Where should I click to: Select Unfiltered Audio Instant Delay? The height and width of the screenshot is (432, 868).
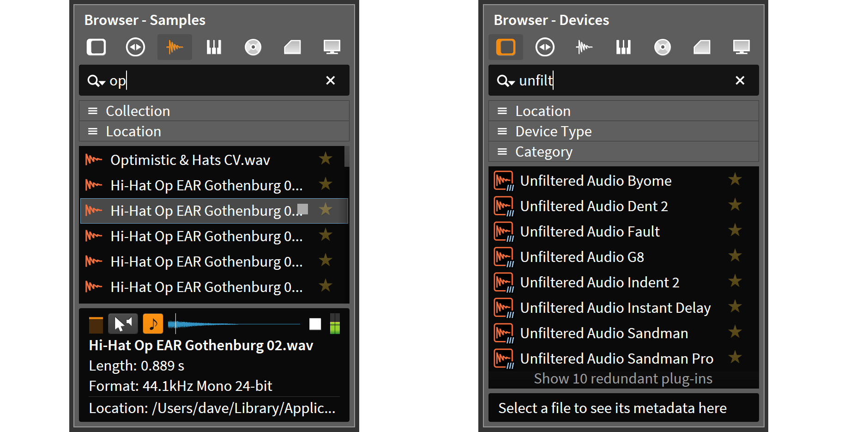click(623, 308)
